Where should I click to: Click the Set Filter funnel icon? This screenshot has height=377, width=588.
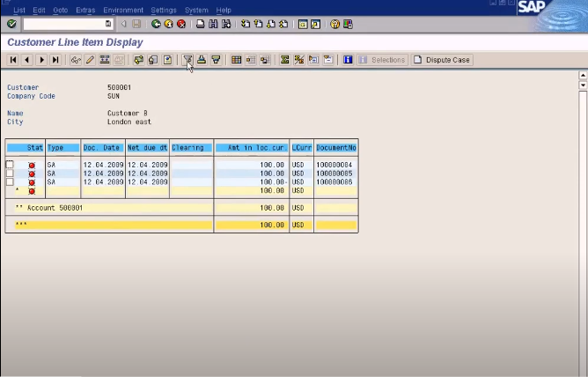[x=187, y=60]
